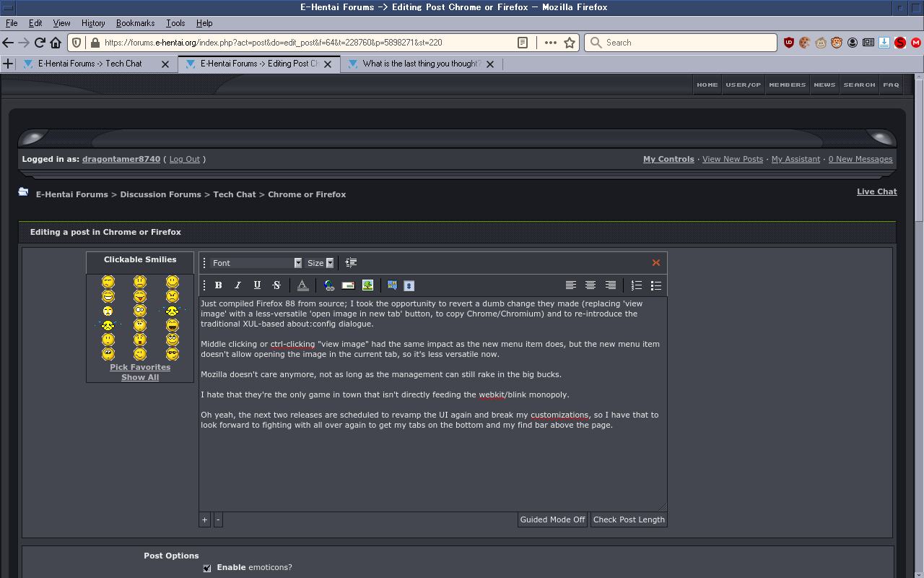Image resolution: width=924 pixels, height=578 pixels.
Task: Open the blue download extension icon
Action: [884, 43]
